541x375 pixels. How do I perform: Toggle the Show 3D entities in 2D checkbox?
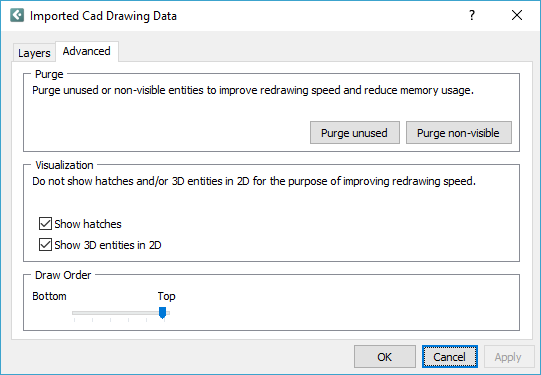(x=45, y=245)
